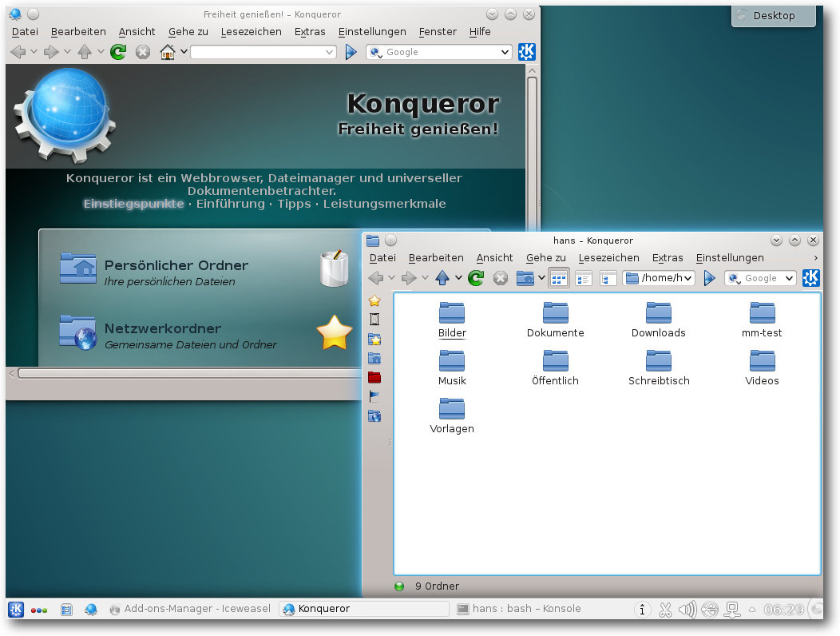
Task: Toggle the network folder tab in hans sidebar
Action: 374,416
